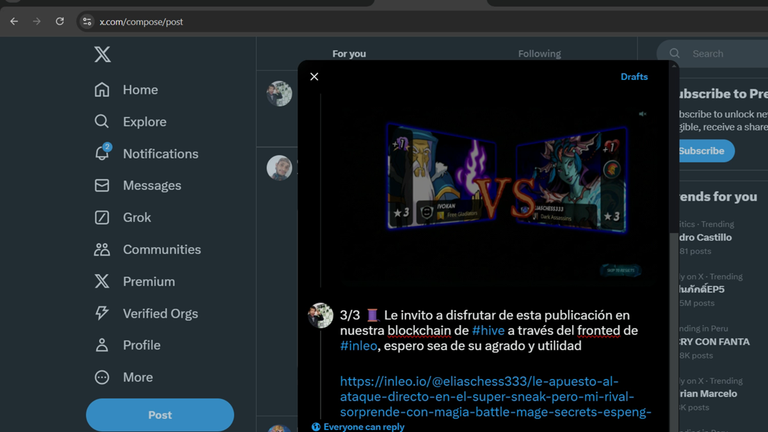Open Home from the sidebar
This screenshot has width=768, height=432.
tap(126, 90)
